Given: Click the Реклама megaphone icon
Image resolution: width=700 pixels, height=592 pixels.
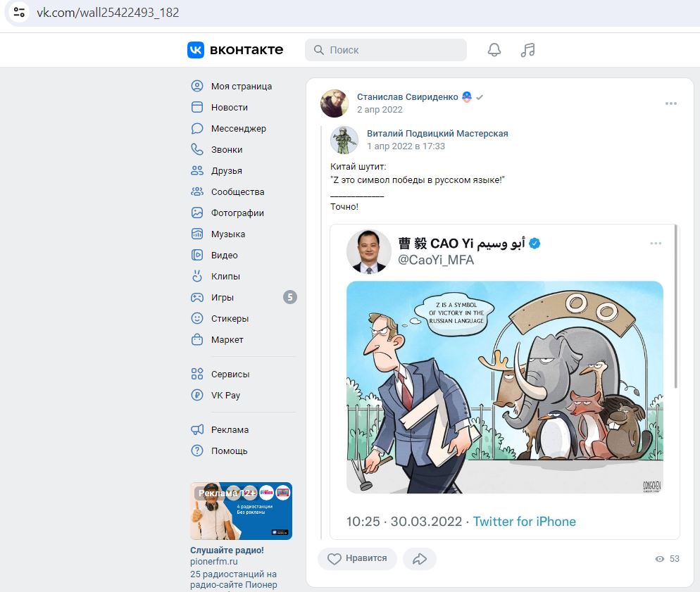Looking at the screenshot, I should click(x=197, y=429).
